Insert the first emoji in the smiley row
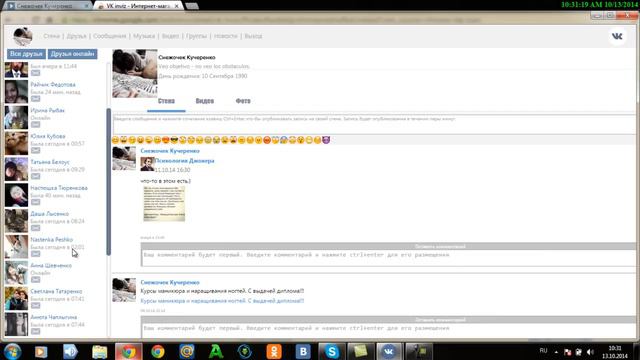Screen dimensions: 640x360 tap(116, 140)
